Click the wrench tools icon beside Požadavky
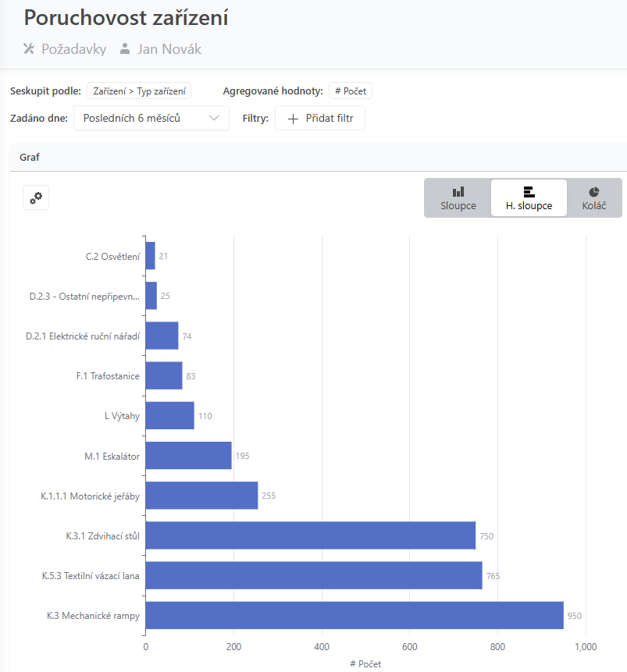 pos(29,49)
